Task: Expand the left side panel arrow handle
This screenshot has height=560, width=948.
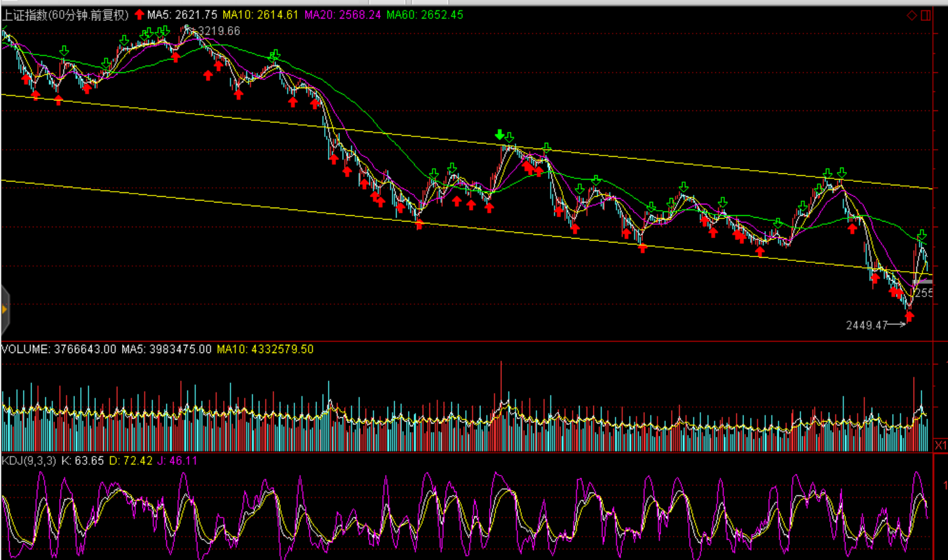Action: pyautogui.click(x=4, y=310)
